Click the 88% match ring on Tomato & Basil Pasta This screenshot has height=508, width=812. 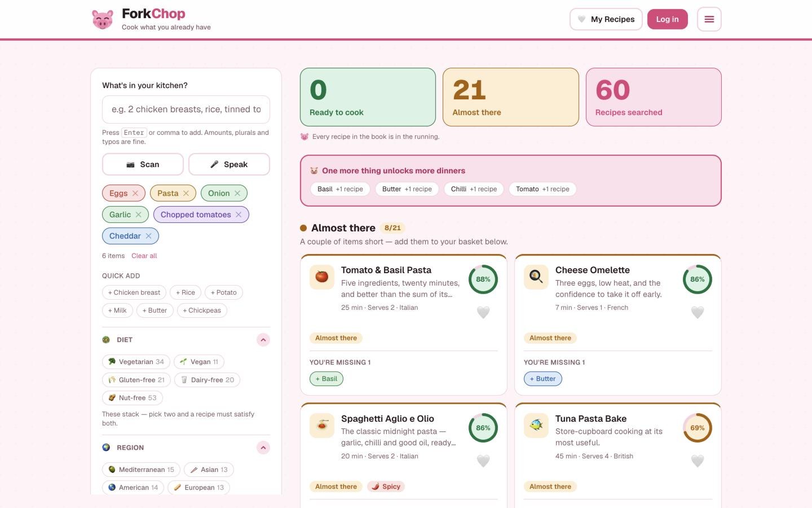483,279
